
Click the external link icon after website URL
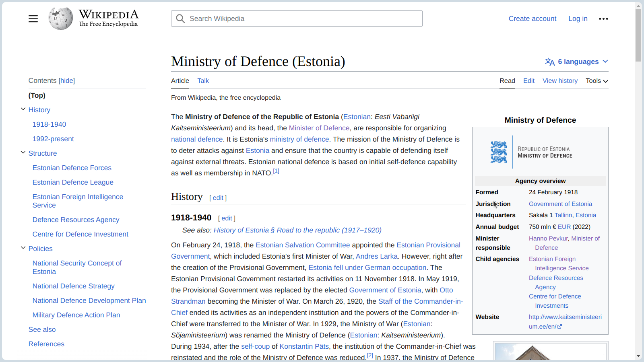(559, 327)
